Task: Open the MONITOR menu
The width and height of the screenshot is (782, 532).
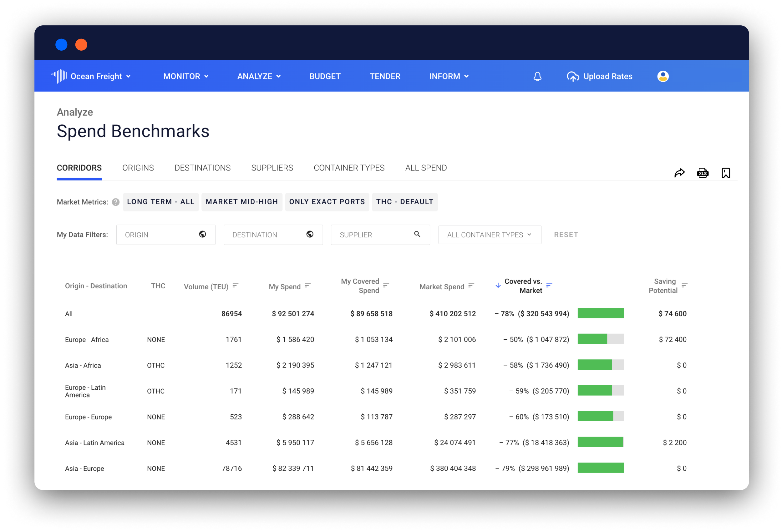Action: 186,76
